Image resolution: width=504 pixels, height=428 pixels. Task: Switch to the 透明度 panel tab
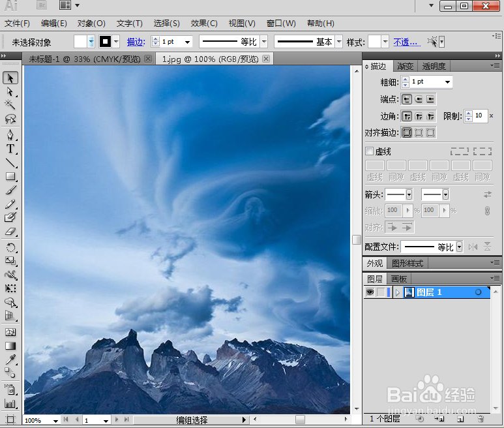[434, 67]
